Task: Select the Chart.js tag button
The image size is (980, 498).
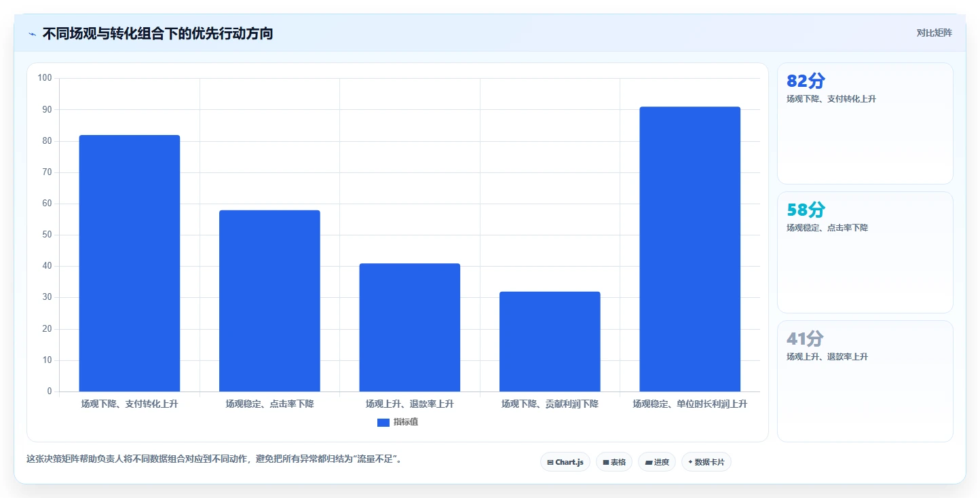Action: pos(565,462)
